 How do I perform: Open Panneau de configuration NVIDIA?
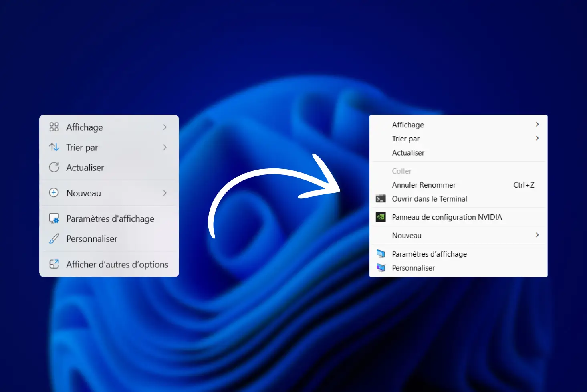tap(447, 217)
